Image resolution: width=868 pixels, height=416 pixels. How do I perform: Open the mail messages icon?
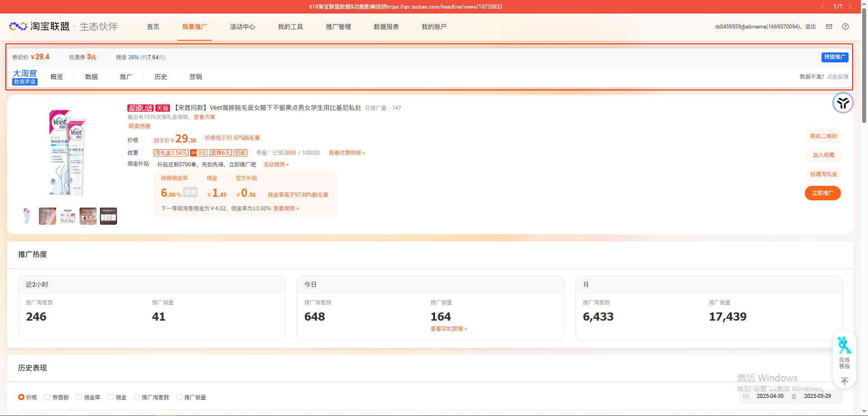click(829, 27)
